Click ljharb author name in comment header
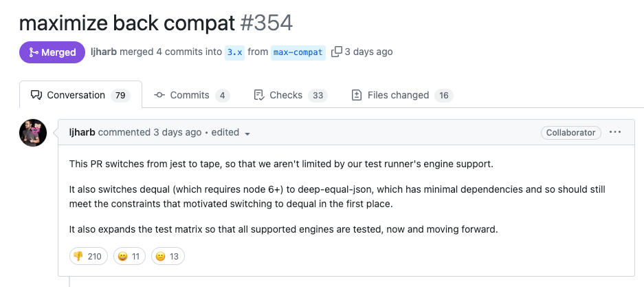This screenshot has height=287, width=644. point(82,132)
